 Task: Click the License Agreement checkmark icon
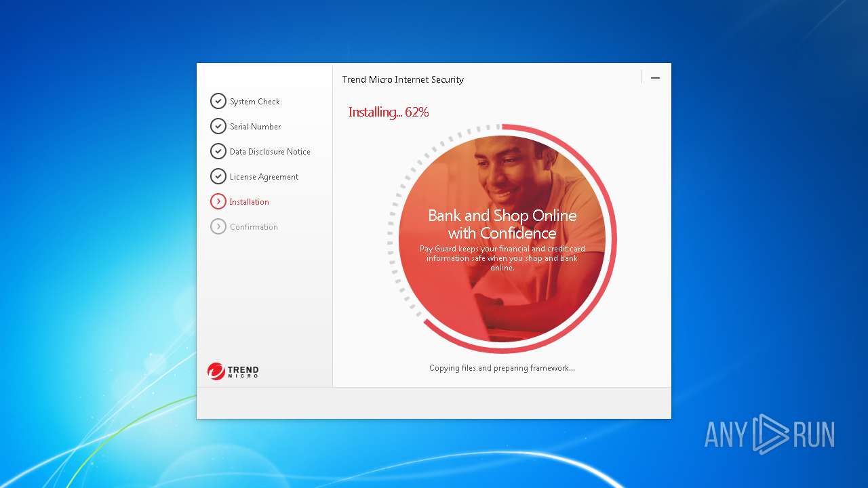coord(218,176)
